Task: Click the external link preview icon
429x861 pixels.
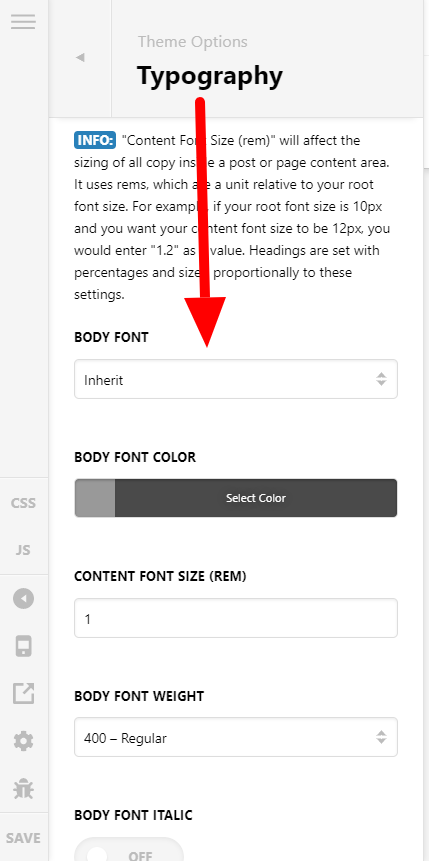Action: [24, 694]
